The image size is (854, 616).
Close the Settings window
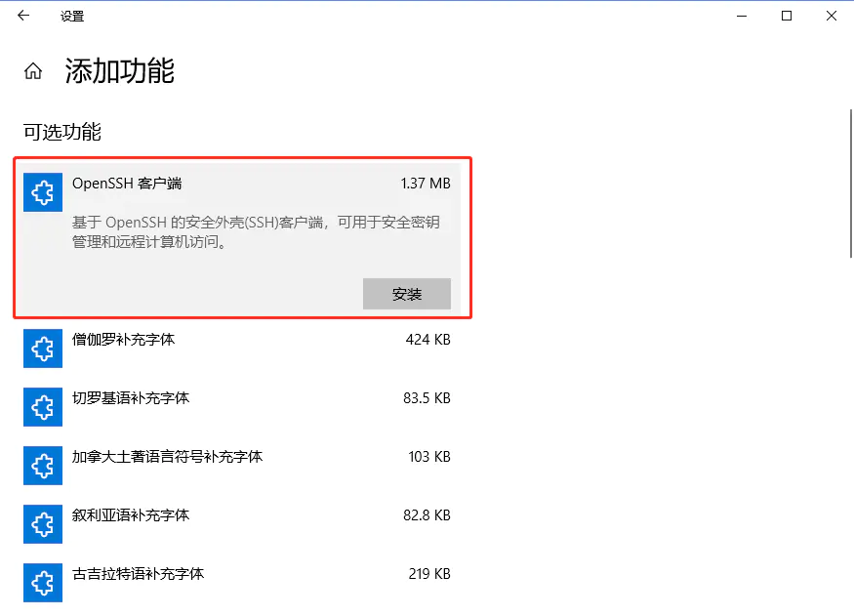832,16
